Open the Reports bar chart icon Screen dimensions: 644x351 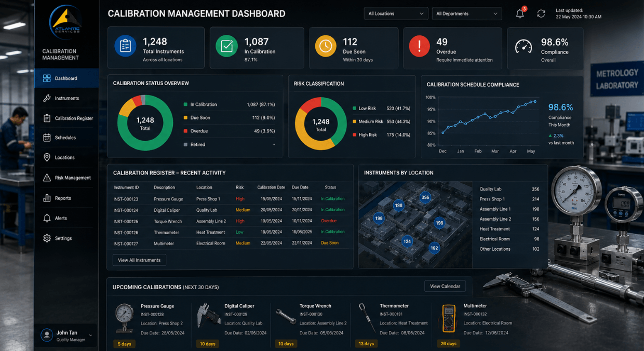pos(47,198)
